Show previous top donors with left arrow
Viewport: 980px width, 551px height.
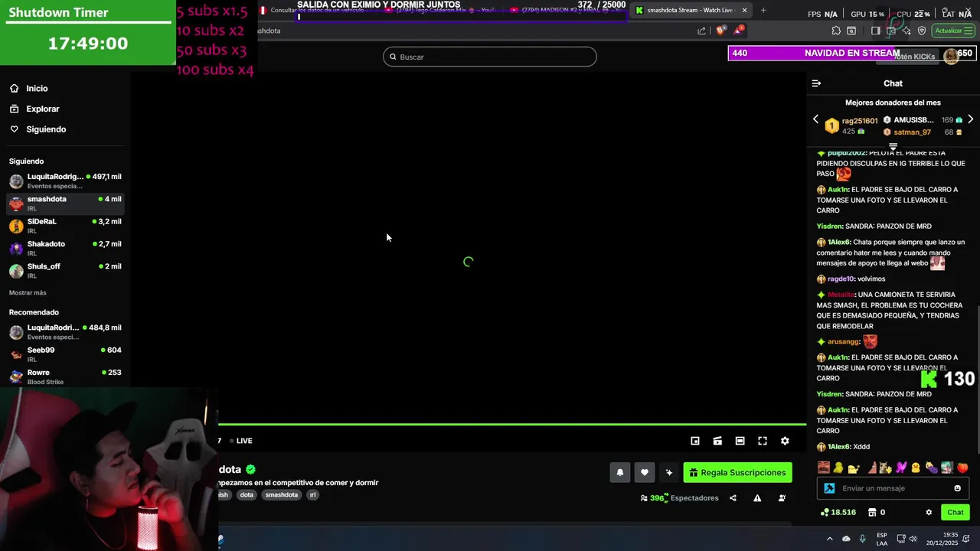(x=815, y=119)
